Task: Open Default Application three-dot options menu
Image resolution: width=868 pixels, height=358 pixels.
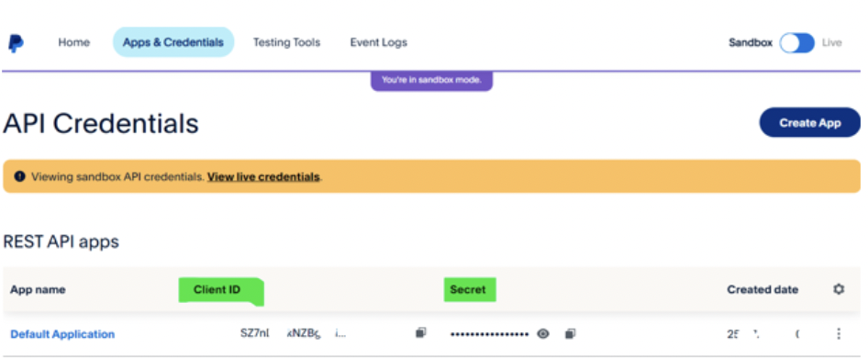Action: [x=839, y=333]
